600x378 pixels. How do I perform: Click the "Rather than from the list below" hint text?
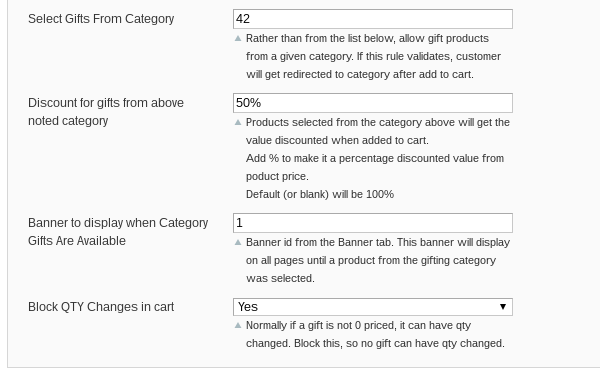coord(367,38)
